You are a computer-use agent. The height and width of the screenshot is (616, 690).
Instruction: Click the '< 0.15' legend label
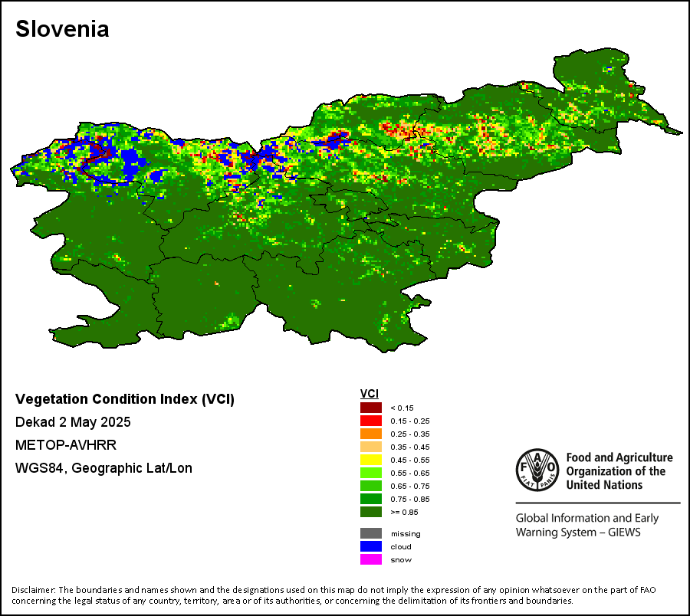402,408
